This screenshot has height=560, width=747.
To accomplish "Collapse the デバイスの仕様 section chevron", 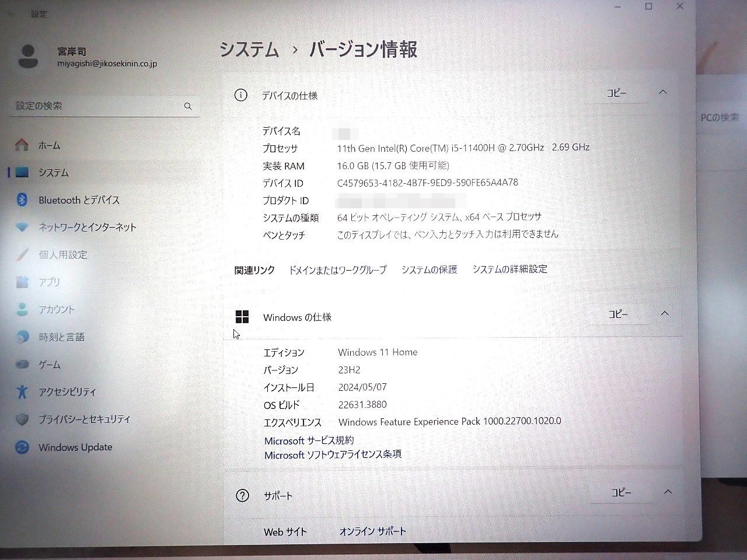I will click(663, 92).
